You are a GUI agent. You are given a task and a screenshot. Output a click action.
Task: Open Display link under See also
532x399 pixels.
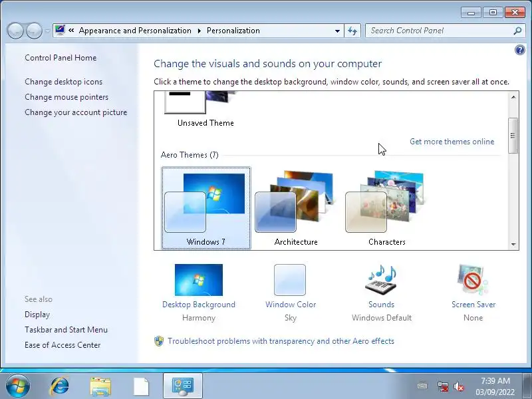click(x=37, y=315)
